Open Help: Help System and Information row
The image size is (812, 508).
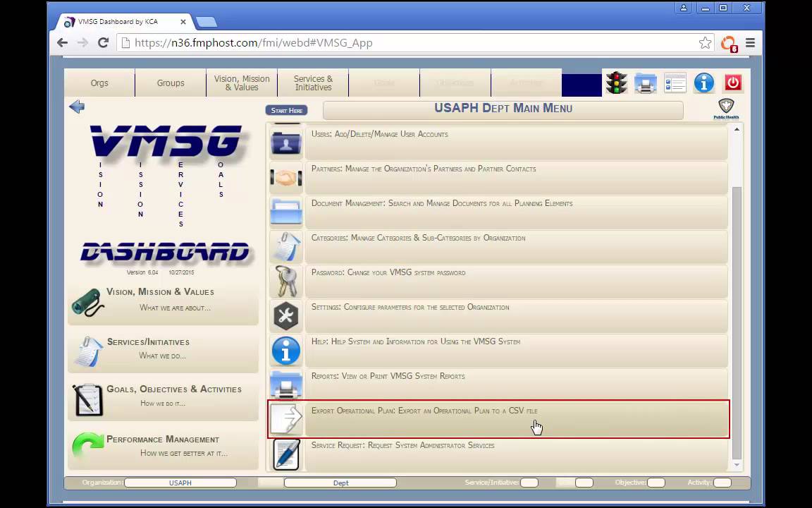pos(516,350)
